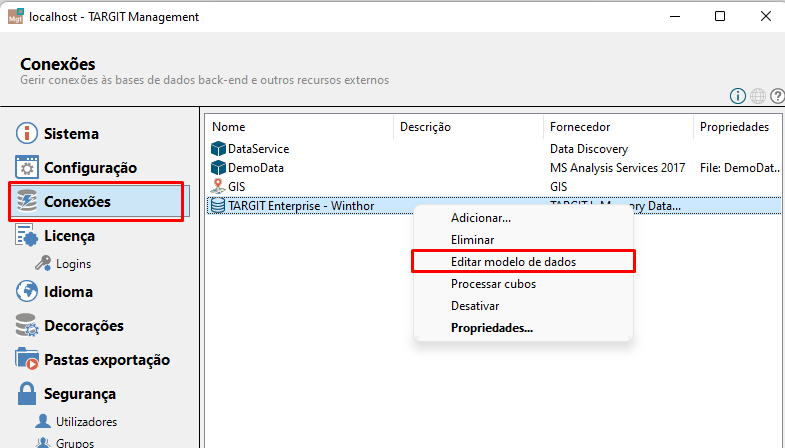Choose Propriedades... from context menu
This screenshot has height=448, width=785.
coord(492,328)
